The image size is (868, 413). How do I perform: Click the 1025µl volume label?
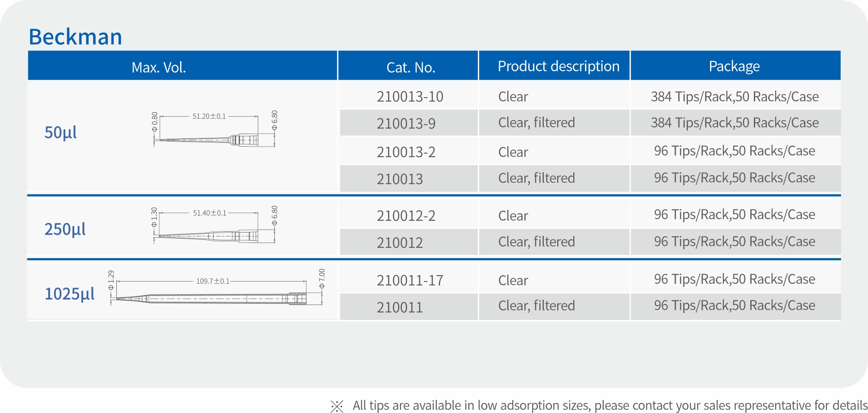pos(69,294)
